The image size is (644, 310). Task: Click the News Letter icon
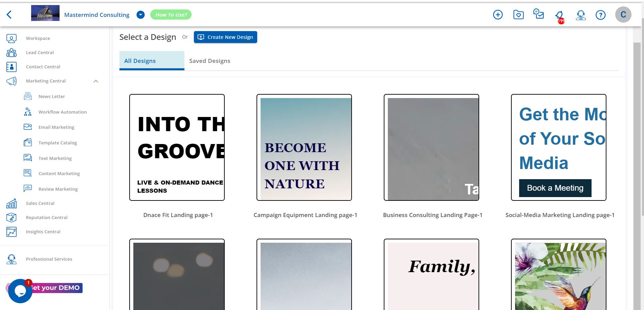pyautogui.click(x=28, y=96)
